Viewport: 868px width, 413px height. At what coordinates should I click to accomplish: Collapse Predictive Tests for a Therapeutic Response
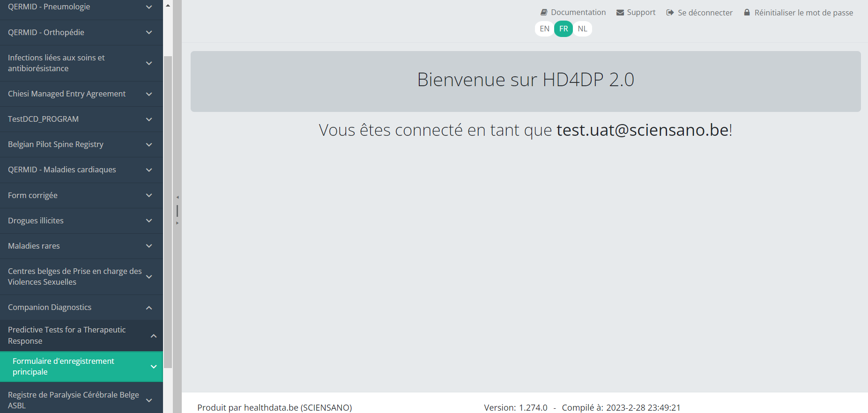coord(153,336)
